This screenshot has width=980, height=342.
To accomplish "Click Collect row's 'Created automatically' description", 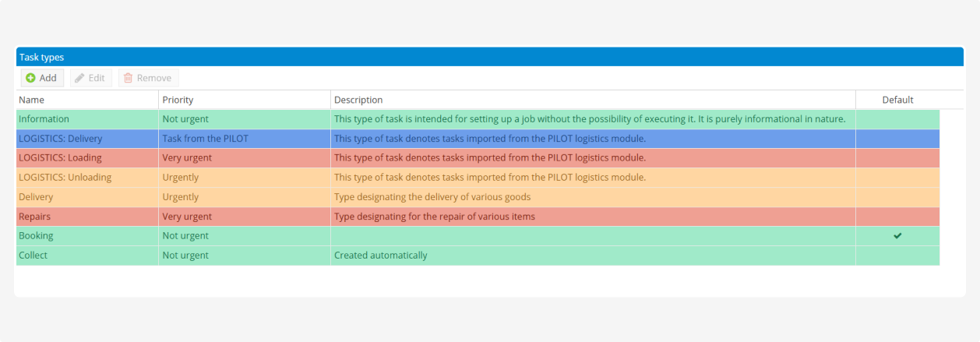I will (380, 256).
